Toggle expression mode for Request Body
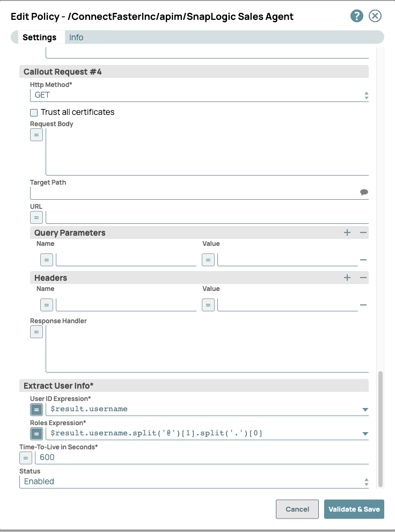395x532 pixels. [x=36, y=135]
